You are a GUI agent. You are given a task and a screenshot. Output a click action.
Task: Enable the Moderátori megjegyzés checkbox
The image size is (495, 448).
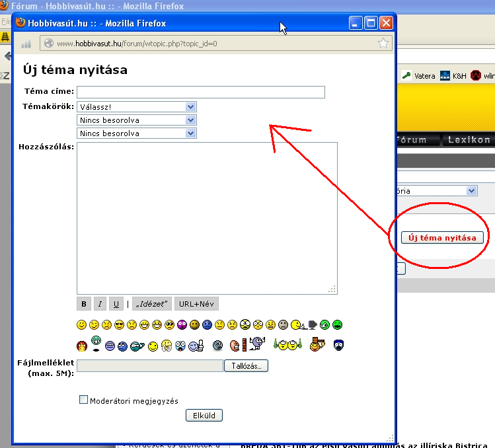coord(83,399)
